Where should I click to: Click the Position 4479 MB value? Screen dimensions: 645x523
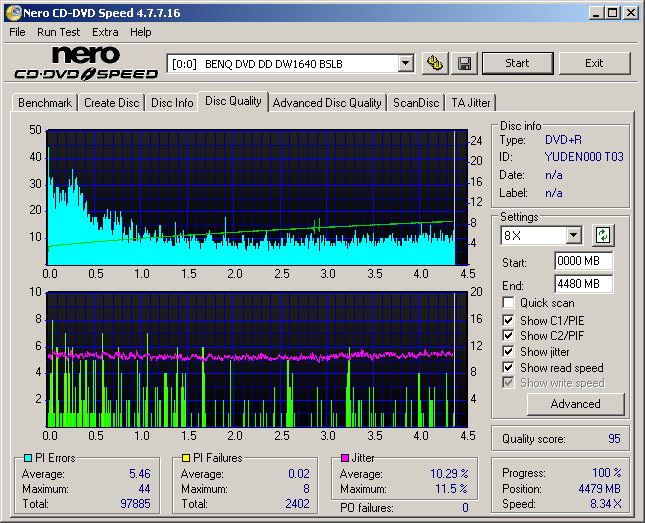600,488
